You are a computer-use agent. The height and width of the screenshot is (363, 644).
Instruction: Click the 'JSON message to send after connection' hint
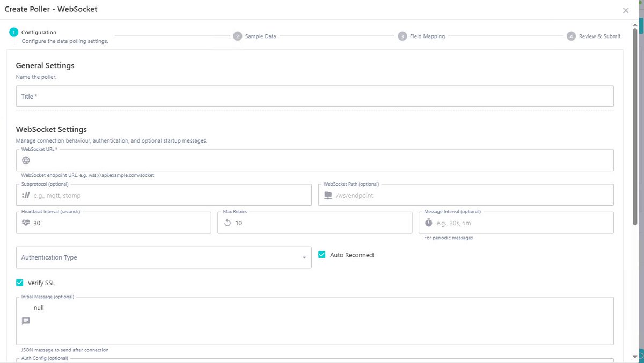click(65, 350)
